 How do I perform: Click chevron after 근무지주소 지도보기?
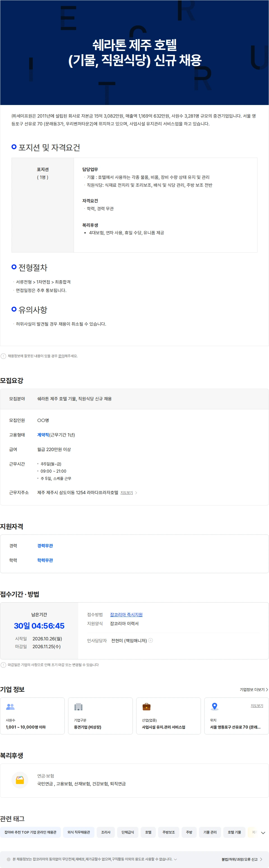(x=136, y=493)
